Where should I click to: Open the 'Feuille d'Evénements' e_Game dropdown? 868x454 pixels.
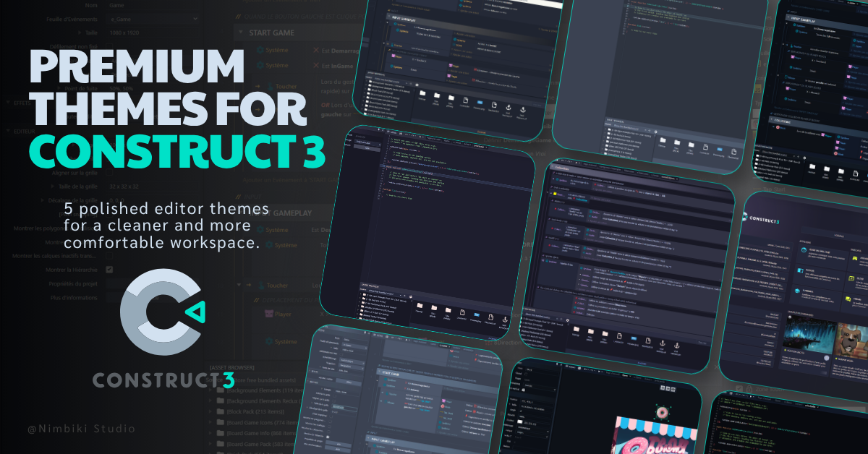click(x=152, y=19)
